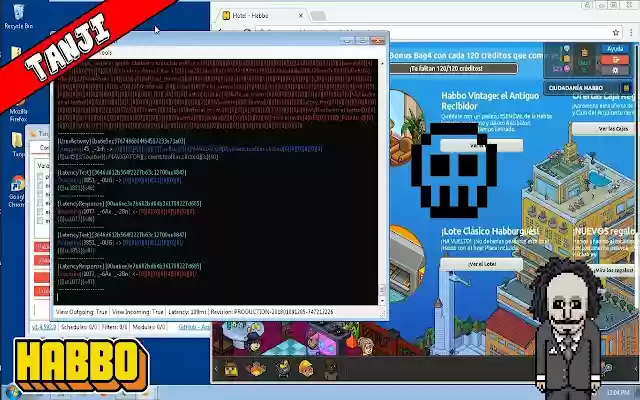Open the Recycle Bin desktop icon
Screen dimensions: 640x400
[x=18, y=17]
